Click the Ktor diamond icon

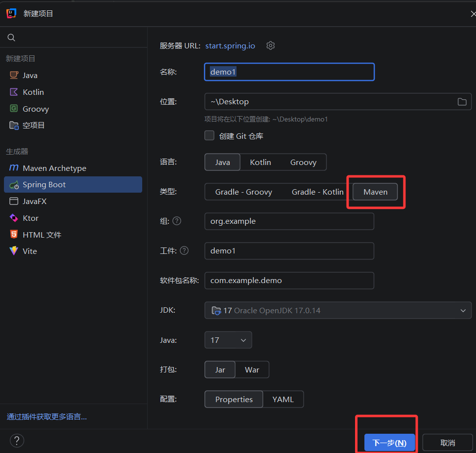click(x=14, y=218)
